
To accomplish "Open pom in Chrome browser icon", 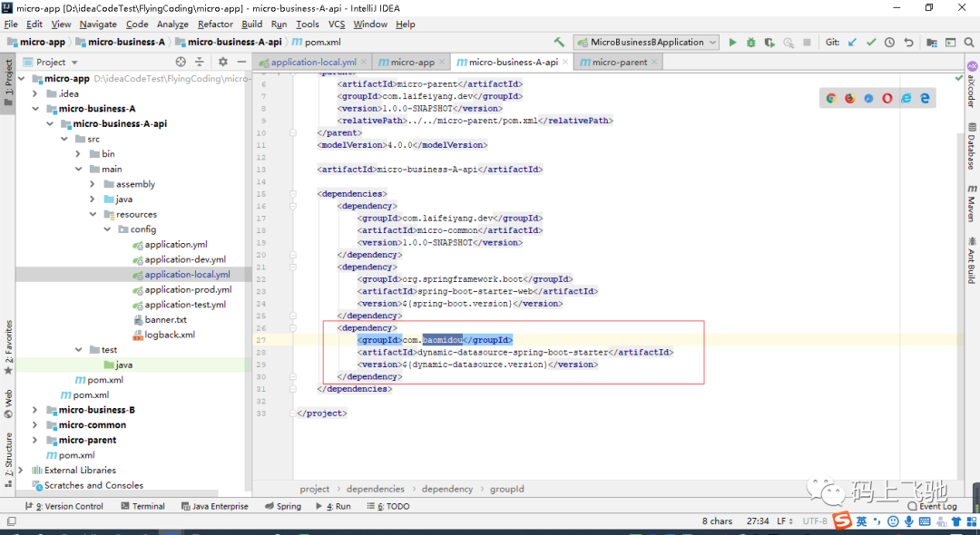I will click(831, 98).
